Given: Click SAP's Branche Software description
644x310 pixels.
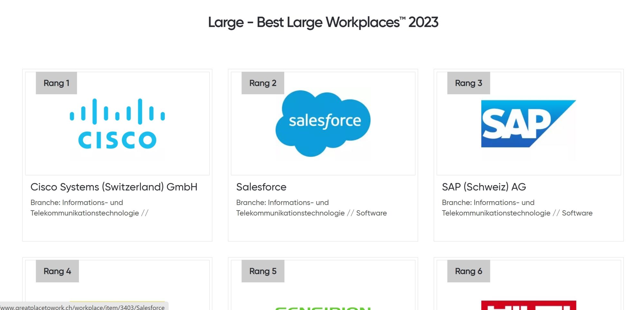Looking at the screenshot, I should click(x=517, y=208).
